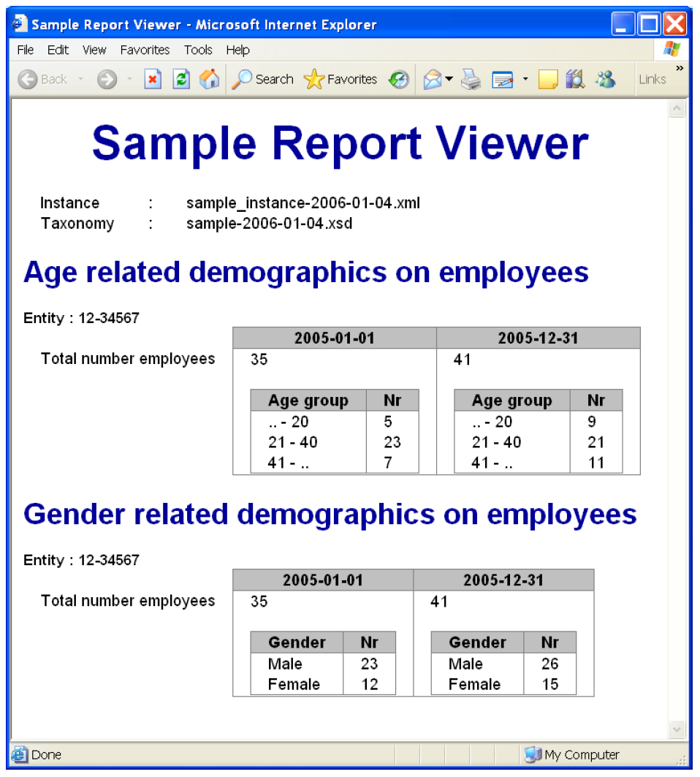Click the value 9 in the 2005-12-31 age group
Screen dimensions: 700x777
click(x=592, y=422)
